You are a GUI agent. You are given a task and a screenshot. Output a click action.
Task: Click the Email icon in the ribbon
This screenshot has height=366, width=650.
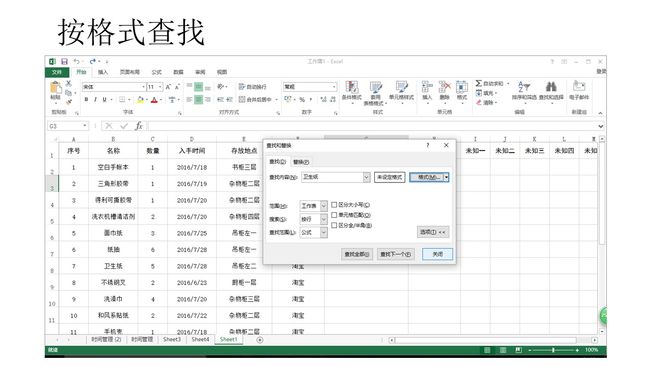click(x=579, y=91)
